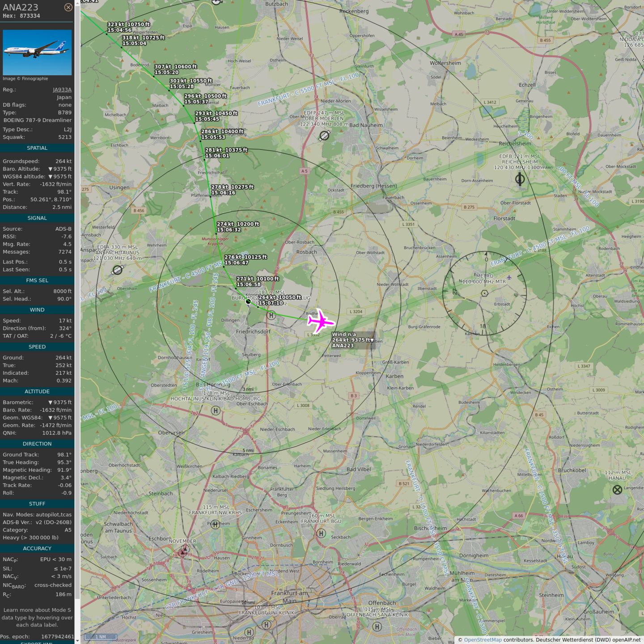This screenshot has width=644, height=644.
Task: Click the sidebar scrollbar down arrow
Action: (77, 640)
